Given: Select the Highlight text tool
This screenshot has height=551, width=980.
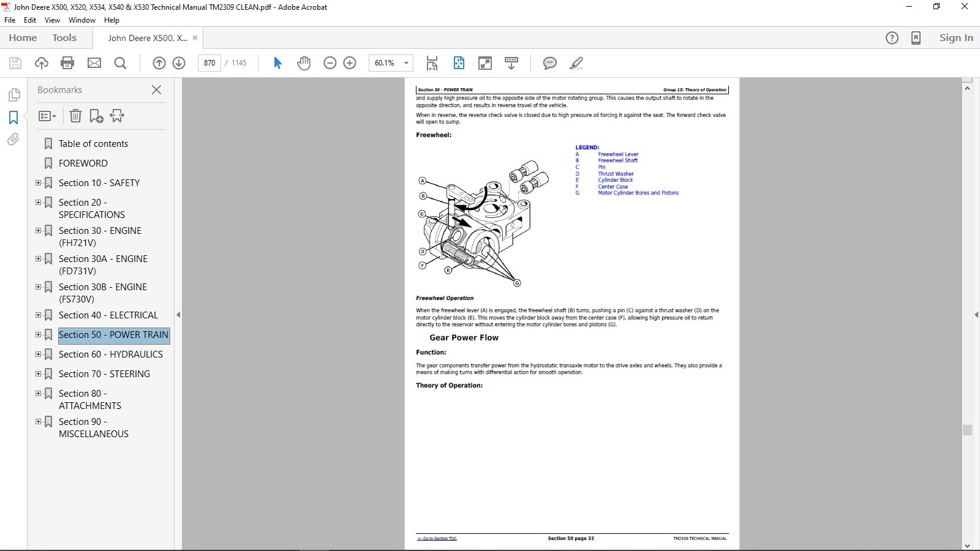Looking at the screenshot, I should tap(576, 63).
